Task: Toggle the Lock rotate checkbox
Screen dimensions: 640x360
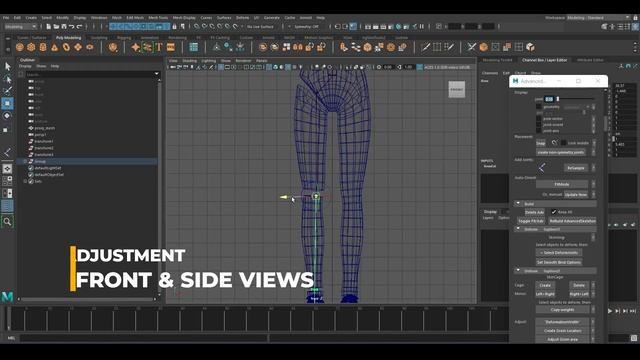Action: (x=563, y=143)
